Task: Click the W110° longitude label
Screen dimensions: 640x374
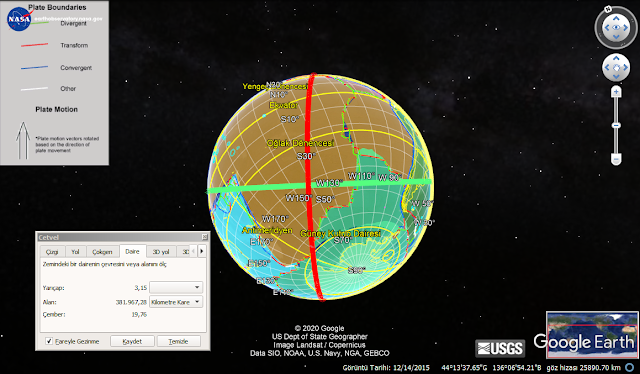Action: pyautogui.click(x=361, y=176)
